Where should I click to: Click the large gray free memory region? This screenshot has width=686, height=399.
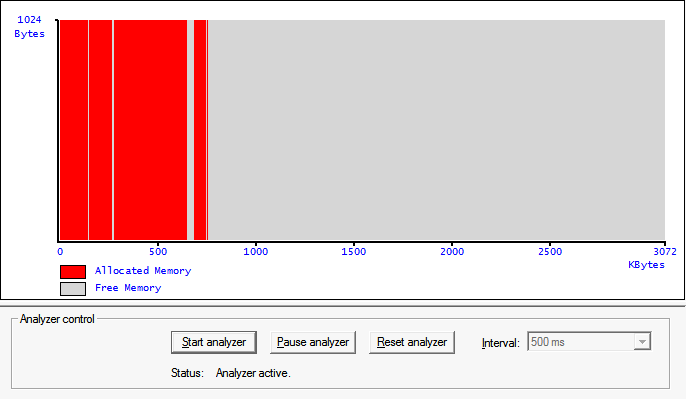[437, 130]
